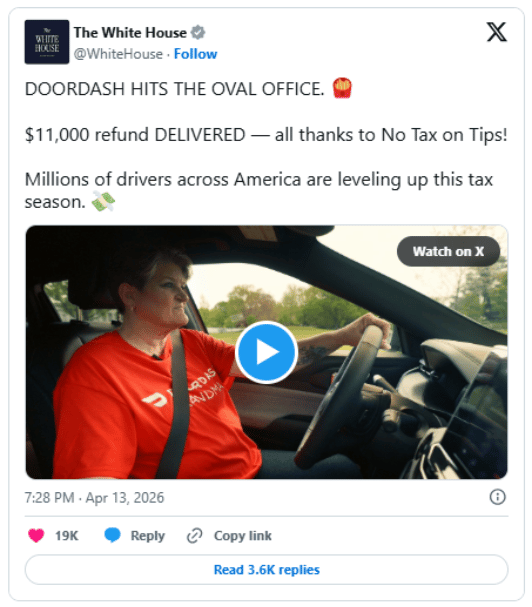Like the tweet with heart icon

[x=36, y=535]
